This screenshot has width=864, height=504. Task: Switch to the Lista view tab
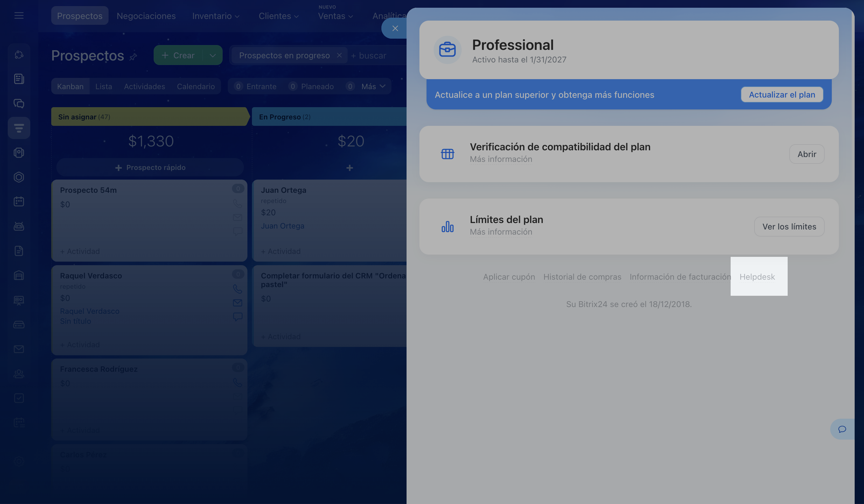coord(103,86)
